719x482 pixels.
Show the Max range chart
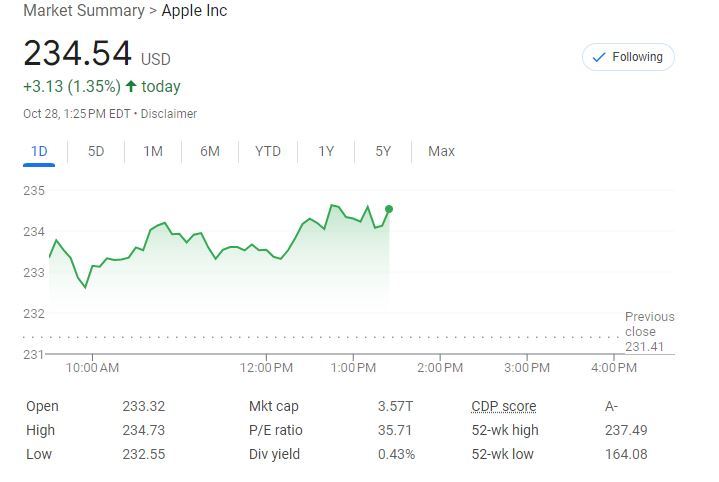[441, 152]
